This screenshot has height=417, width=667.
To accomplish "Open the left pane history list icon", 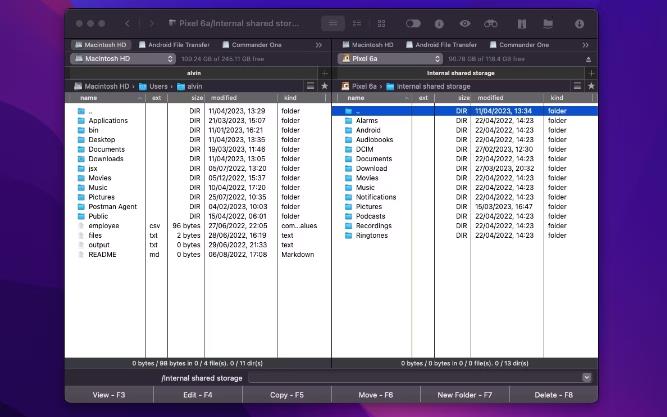I will pyautogui.click(x=311, y=86).
